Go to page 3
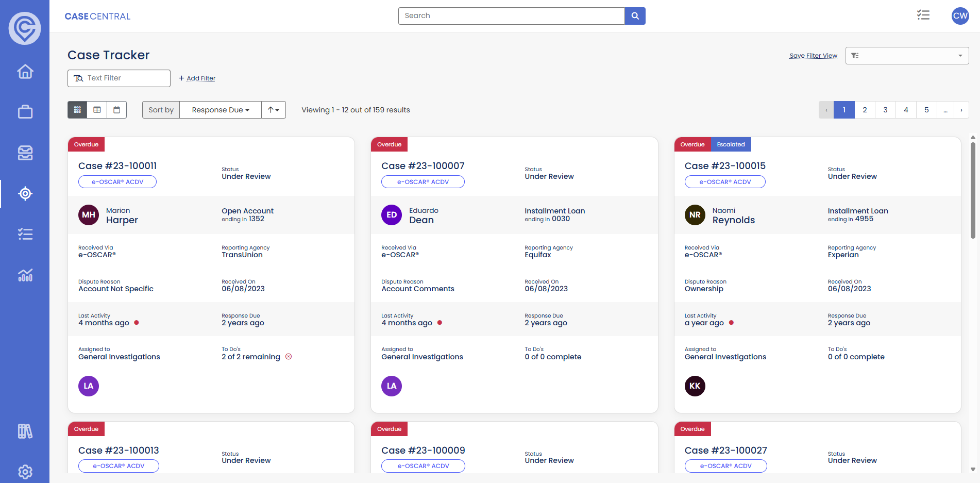The width and height of the screenshot is (980, 483). pos(885,110)
